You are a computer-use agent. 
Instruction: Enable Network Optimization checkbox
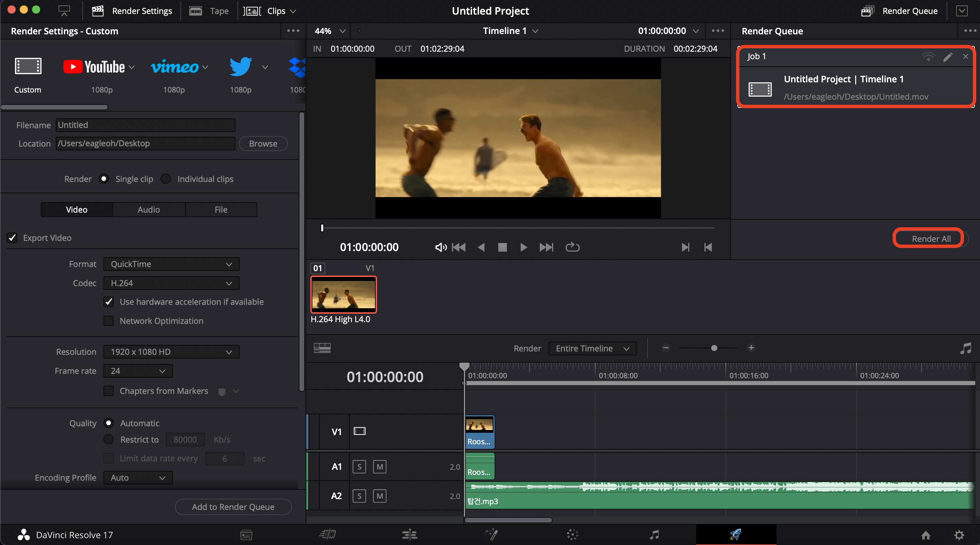109,320
